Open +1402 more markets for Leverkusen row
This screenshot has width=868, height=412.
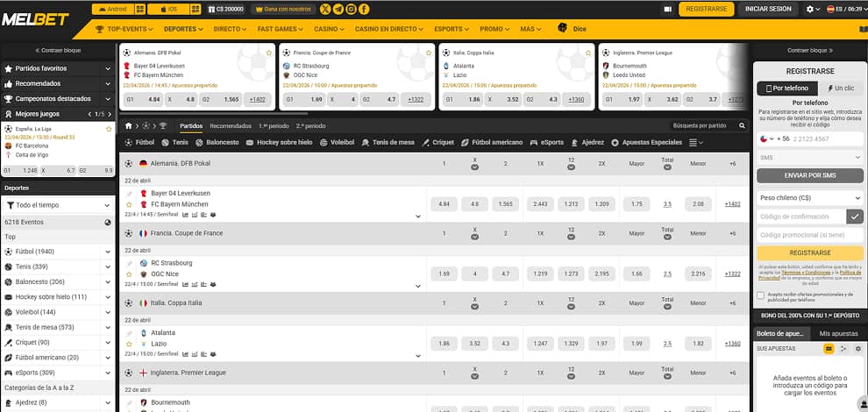(x=732, y=204)
